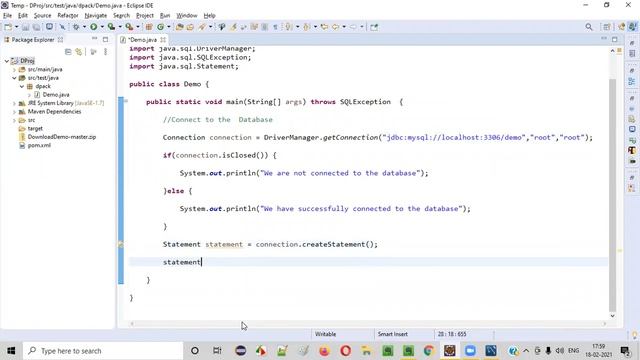Open Package Explorer view menu dots

point(105,52)
